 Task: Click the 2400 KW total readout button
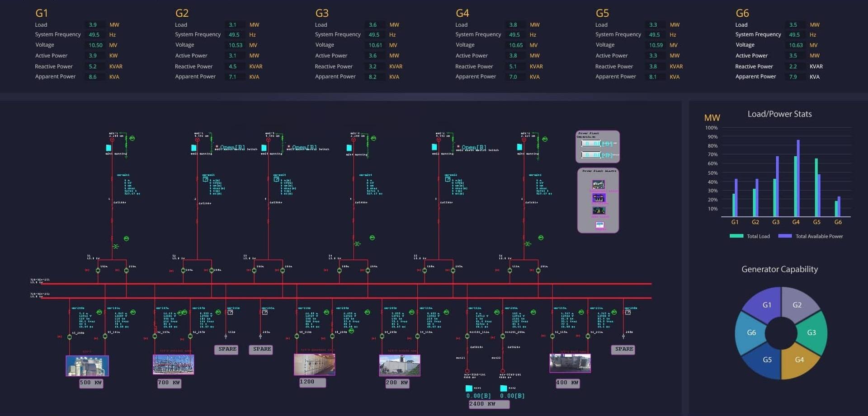click(x=489, y=404)
